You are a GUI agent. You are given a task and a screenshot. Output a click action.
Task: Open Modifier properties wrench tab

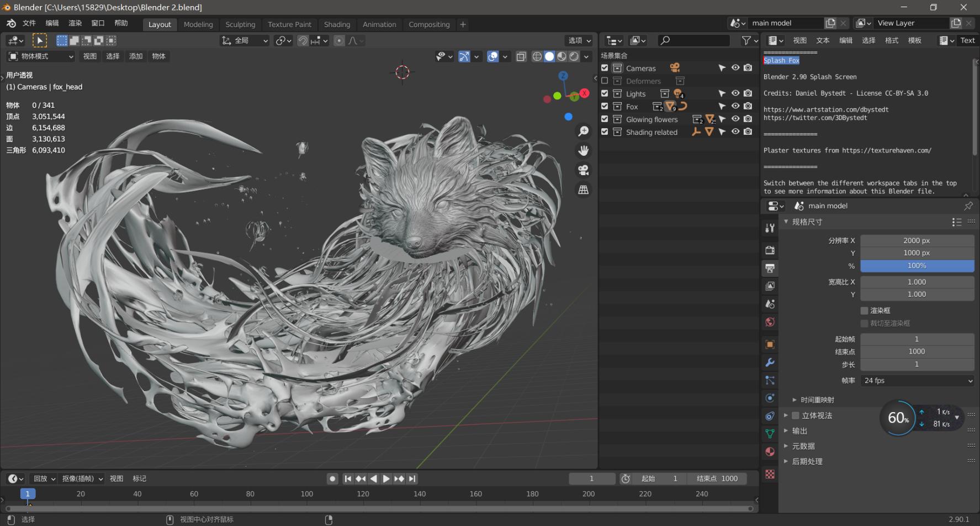(770, 362)
